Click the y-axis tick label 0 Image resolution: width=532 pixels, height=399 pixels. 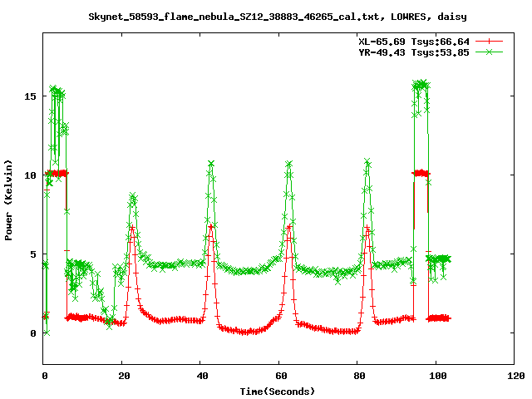(x=33, y=333)
